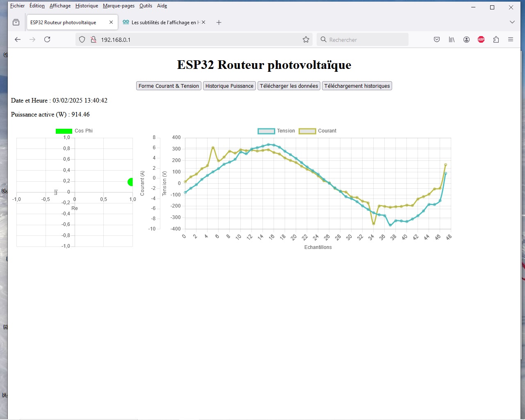Open the Fichier menu

click(17, 6)
